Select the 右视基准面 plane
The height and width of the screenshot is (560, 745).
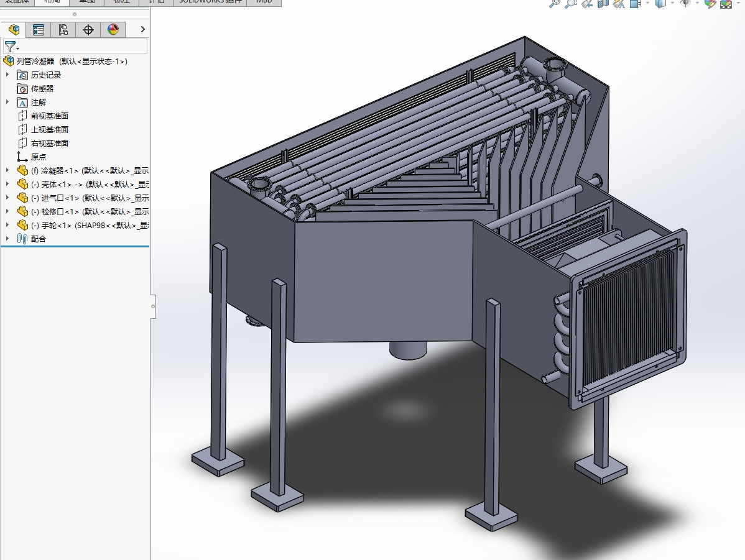(x=44, y=144)
